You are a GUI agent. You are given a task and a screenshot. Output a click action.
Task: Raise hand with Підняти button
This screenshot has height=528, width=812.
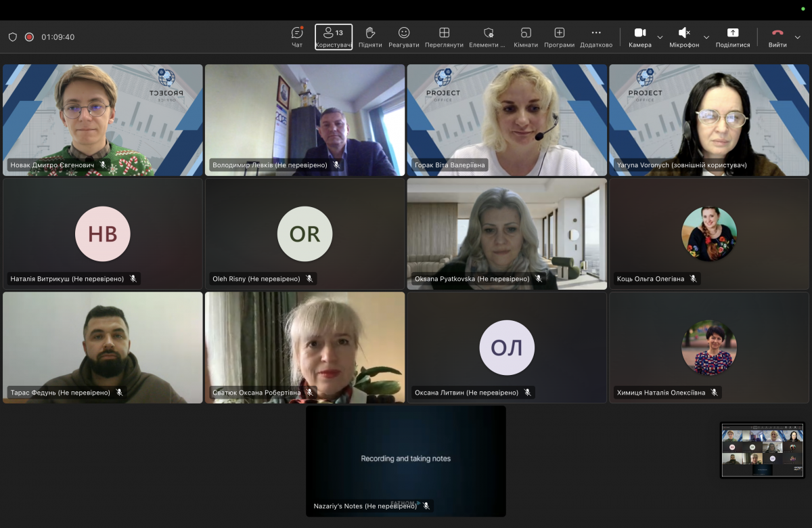coord(370,37)
